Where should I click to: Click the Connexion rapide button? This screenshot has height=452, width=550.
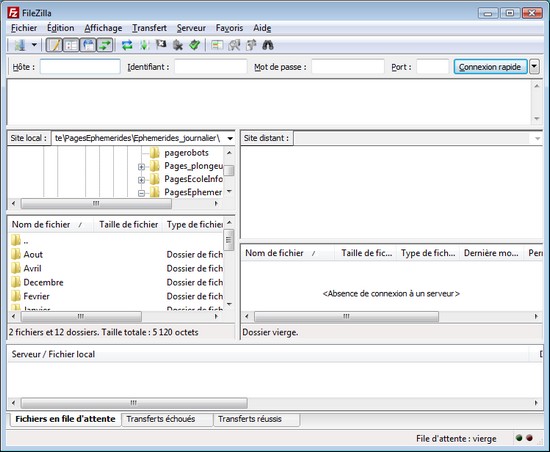click(490, 67)
